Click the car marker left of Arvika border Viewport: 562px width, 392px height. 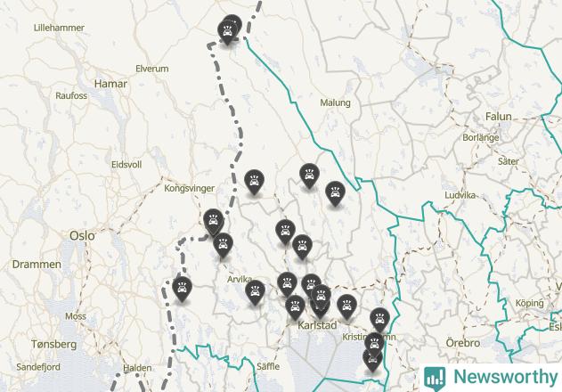[x=182, y=288]
